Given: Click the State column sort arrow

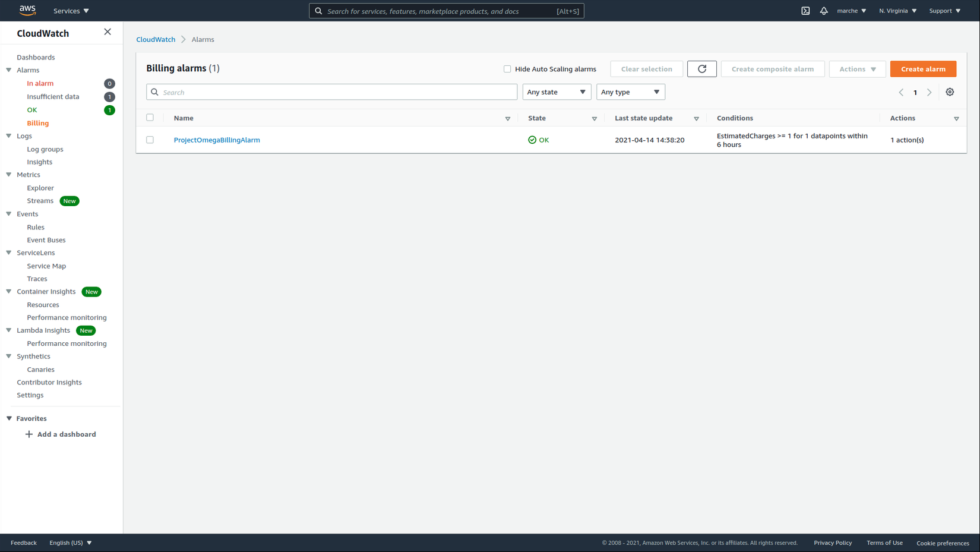Looking at the screenshot, I should coord(595,119).
